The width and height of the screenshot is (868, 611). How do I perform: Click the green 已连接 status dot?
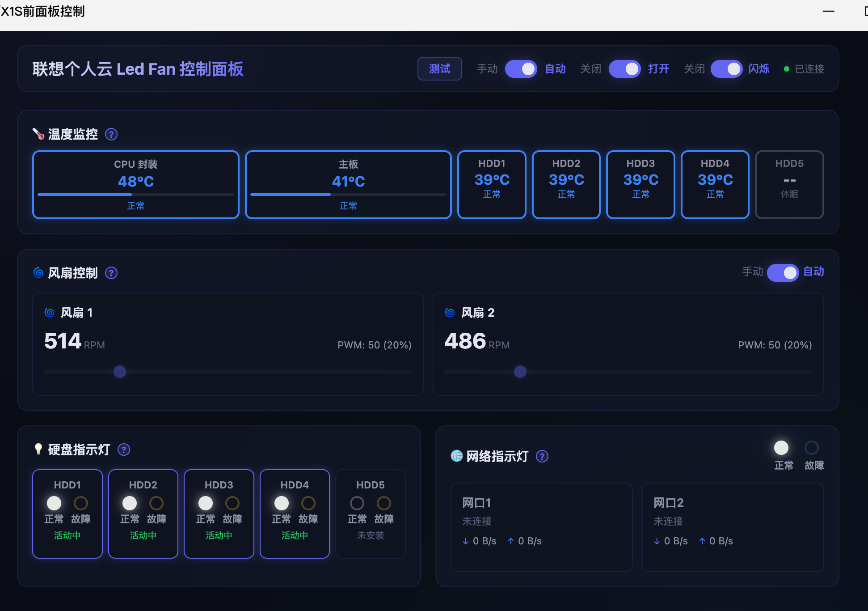click(x=787, y=69)
